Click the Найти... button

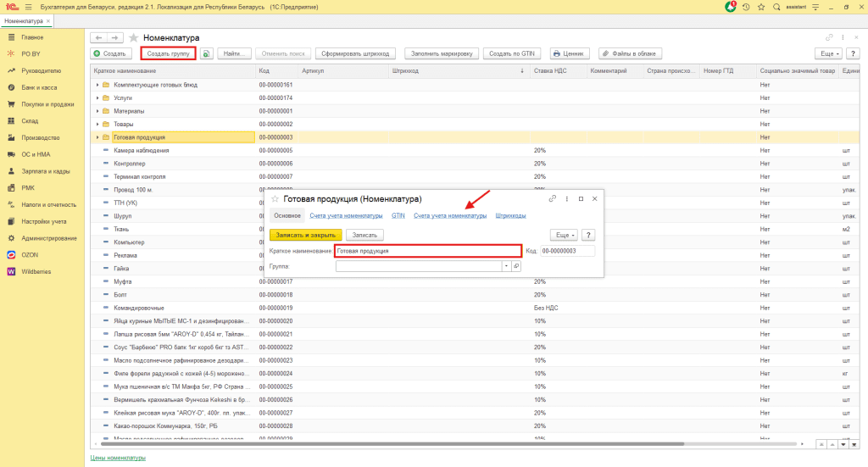234,53
